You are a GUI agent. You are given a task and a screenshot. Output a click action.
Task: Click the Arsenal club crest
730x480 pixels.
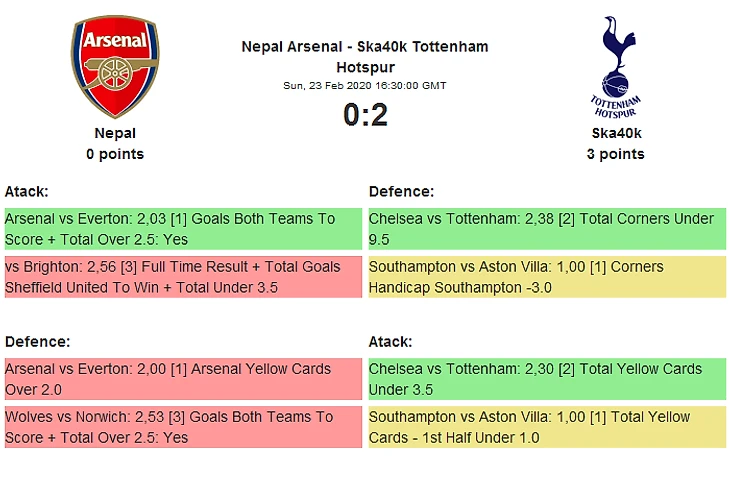click(115, 67)
